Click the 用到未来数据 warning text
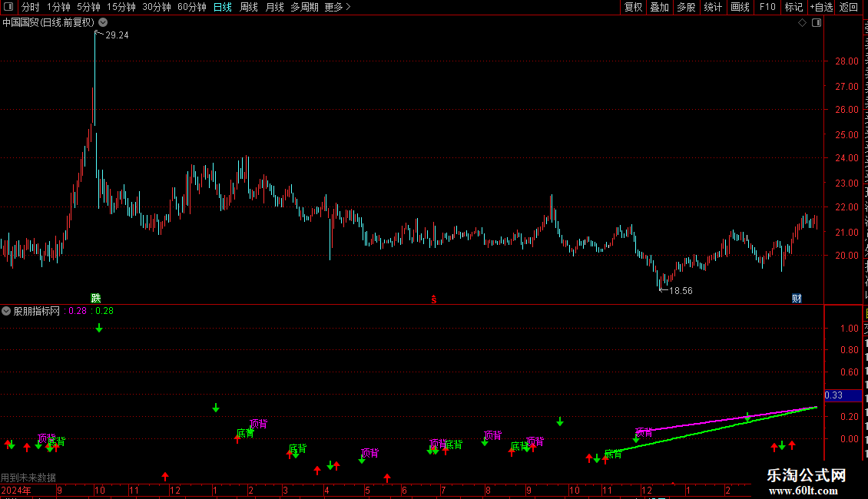Screen dimensions: 868x499 coord(28,478)
